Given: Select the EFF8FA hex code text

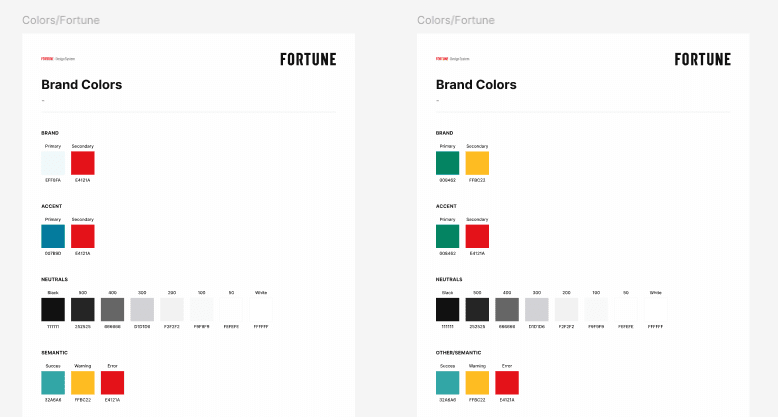Looking at the screenshot, I should point(53,180).
